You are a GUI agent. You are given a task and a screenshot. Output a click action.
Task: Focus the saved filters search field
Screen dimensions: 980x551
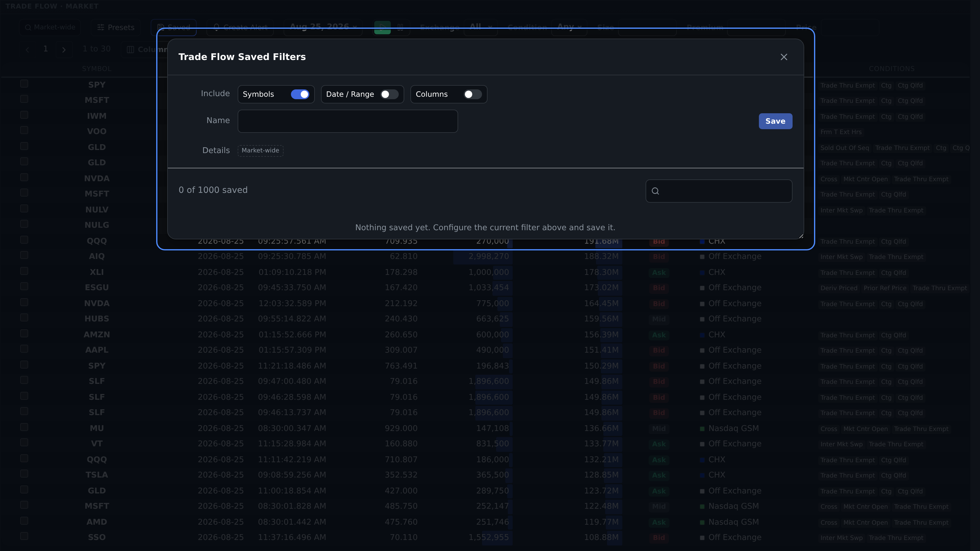(719, 191)
